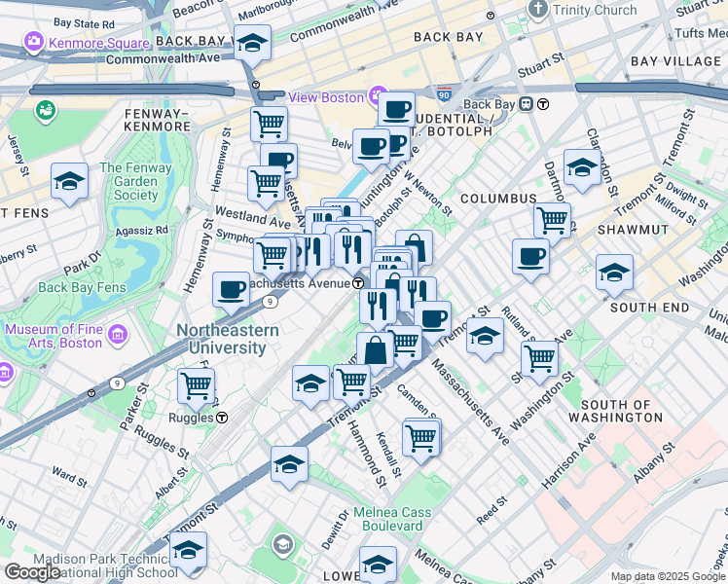Select the Back Bay train station icon

click(526, 104)
